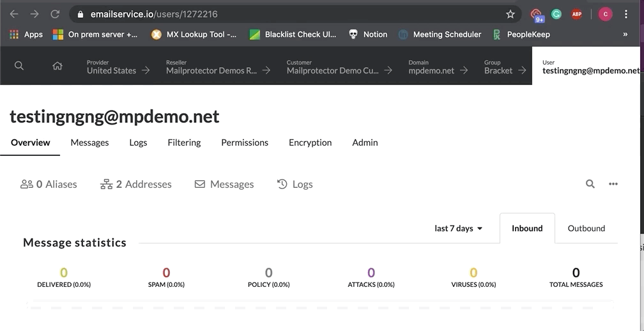
Task: Open the Group Bracket breadcrumb
Action: click(498, 66)
